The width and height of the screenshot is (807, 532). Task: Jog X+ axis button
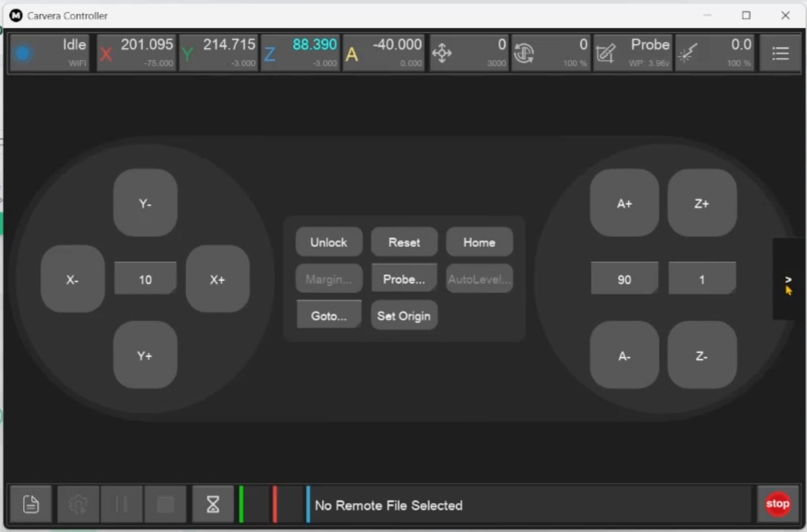click(217, 279)
